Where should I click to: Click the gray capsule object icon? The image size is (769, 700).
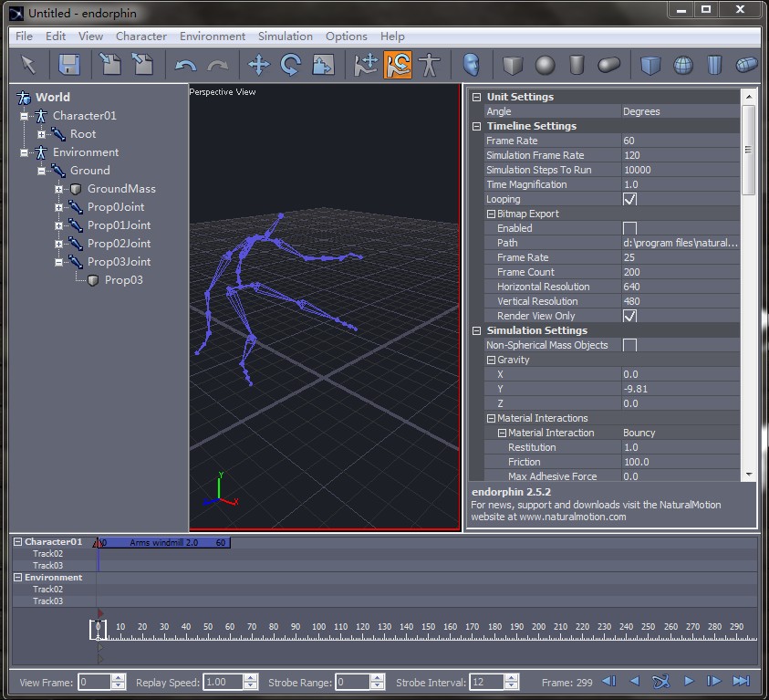point(608,65)
